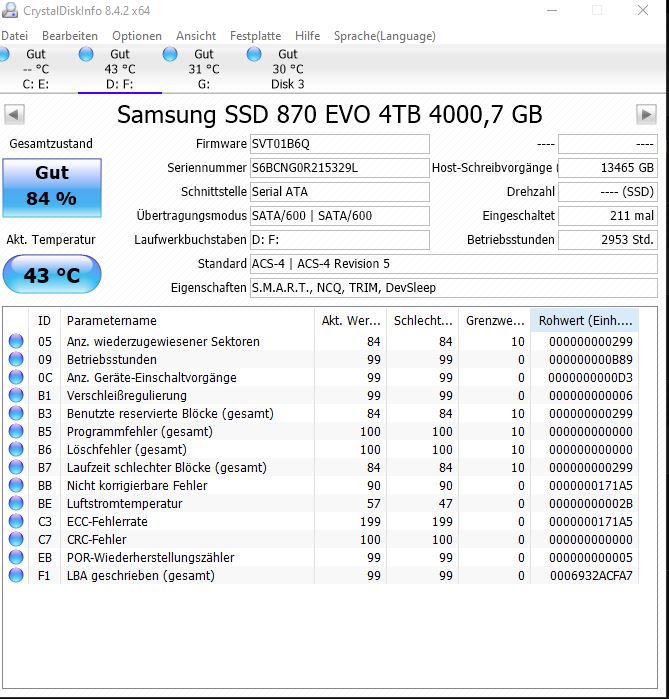Image resolution: width=669 pixels, height=699 pixels.
Task: Open the Optionen menu
Action: pos(137,36)
